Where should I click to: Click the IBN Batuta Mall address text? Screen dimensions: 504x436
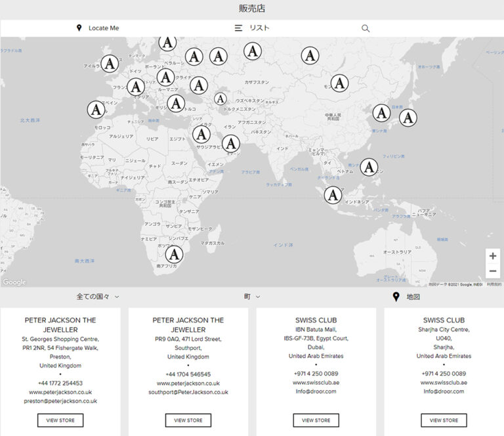coord(316,330)
